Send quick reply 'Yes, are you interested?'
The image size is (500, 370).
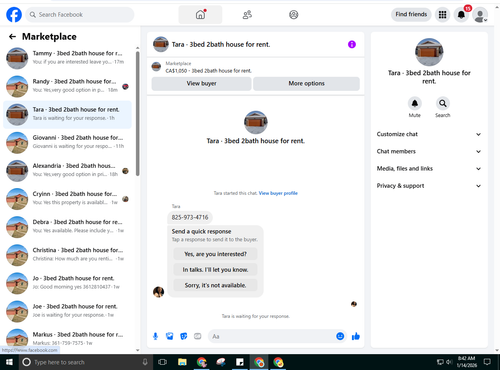[215, 254]
